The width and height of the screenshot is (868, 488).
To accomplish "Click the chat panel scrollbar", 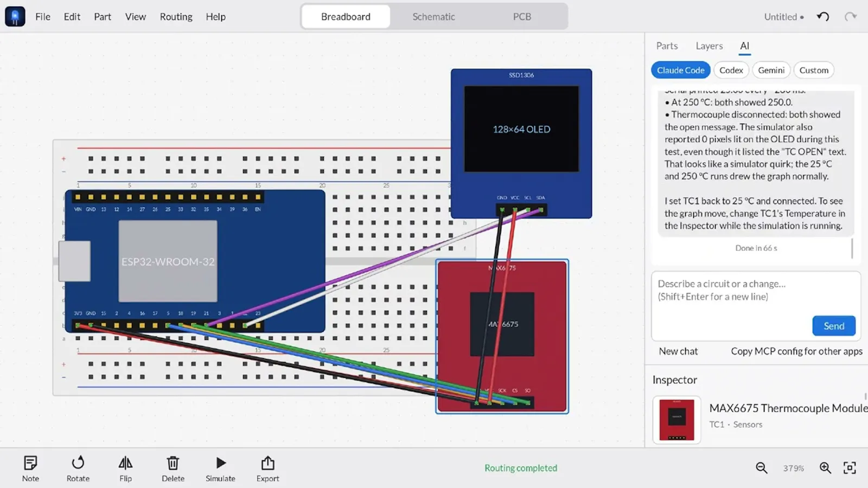I will 852,248.
